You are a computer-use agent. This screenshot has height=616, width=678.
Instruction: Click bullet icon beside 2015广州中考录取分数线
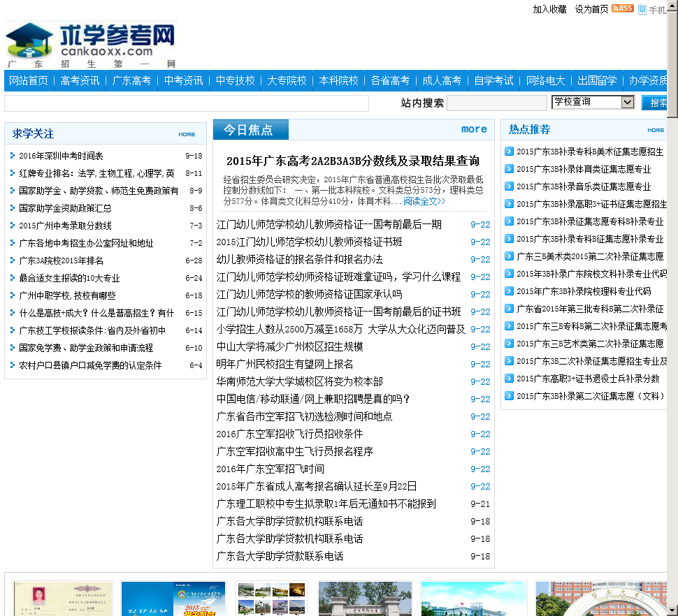(13, 225)
